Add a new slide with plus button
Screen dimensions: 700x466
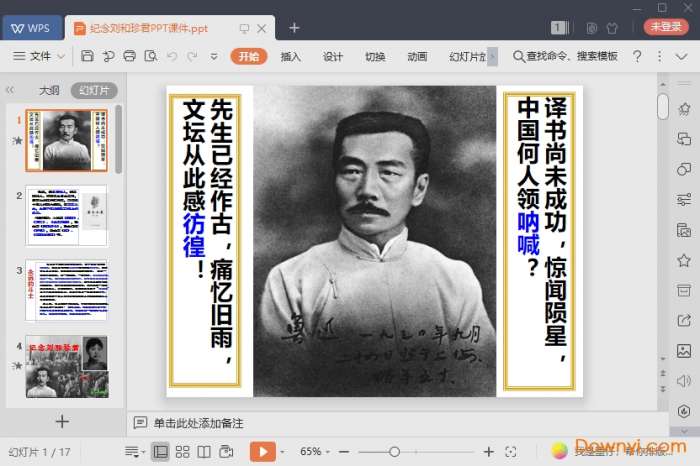62,422
